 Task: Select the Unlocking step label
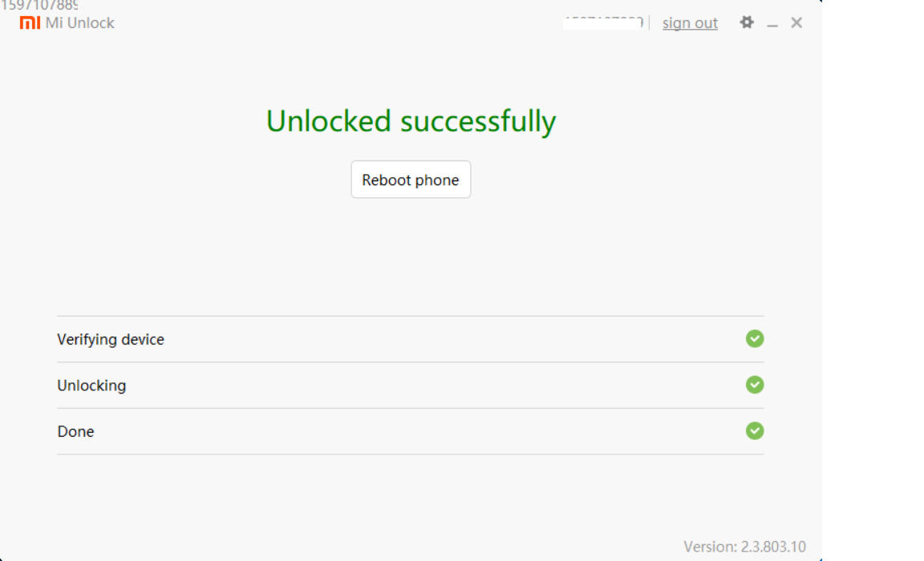(x=91, y=385)
